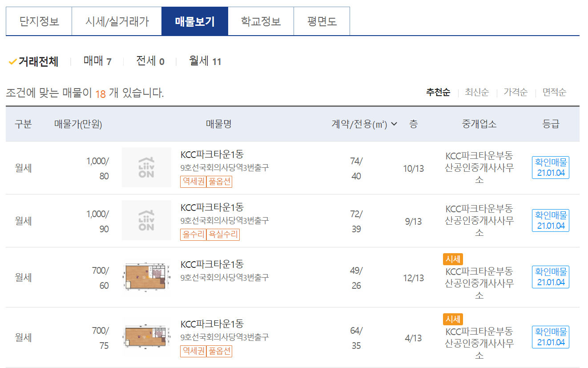588x368 pixels.
Task: Click the 올수리 tag on the 1,000/90 listing
Action: pos(193,235)
